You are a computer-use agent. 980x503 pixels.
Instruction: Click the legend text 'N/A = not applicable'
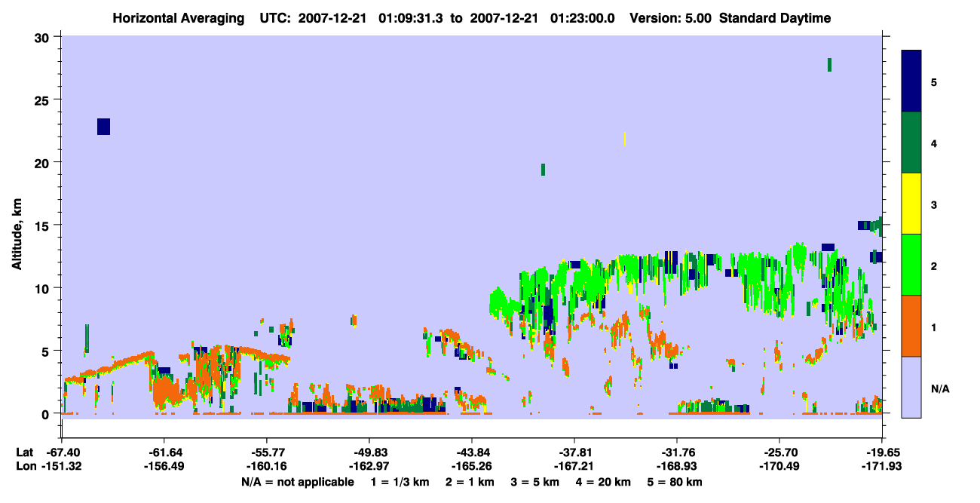click(297, 482)
